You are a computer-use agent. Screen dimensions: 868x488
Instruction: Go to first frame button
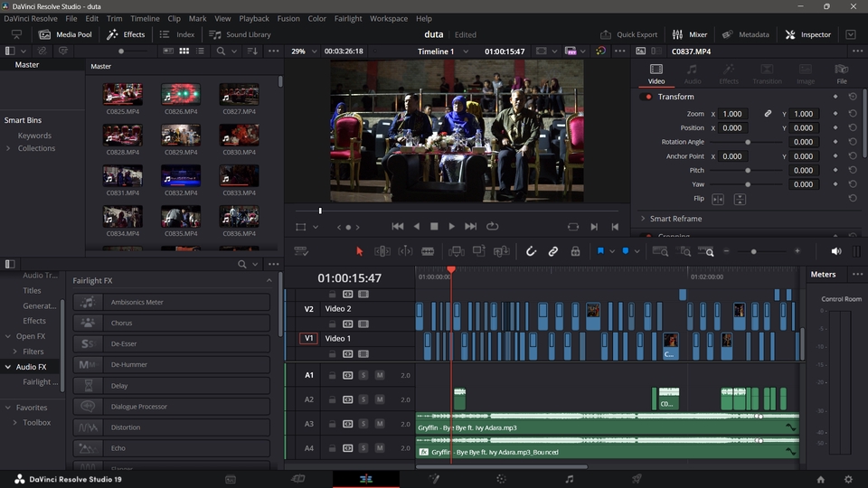(398, 226)
